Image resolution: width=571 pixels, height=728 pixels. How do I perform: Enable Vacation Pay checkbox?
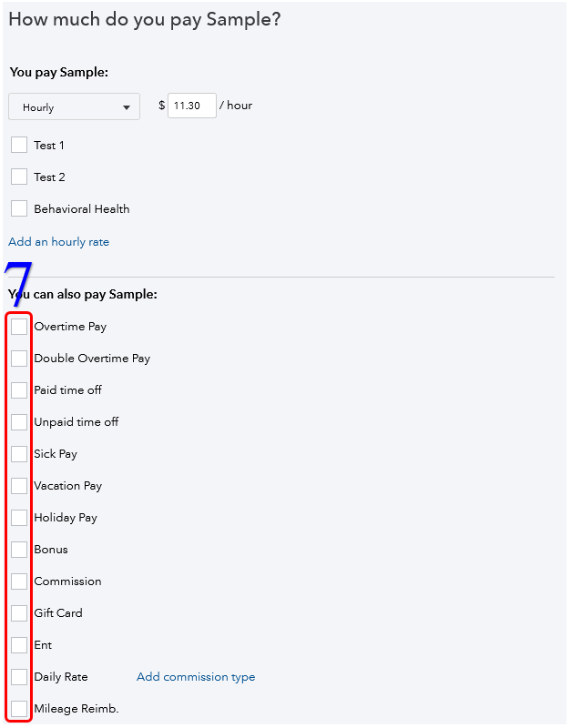[19, 486]
